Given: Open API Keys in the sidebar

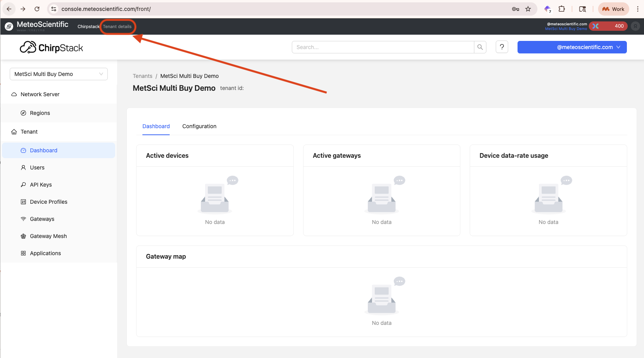Looking at the screenshot, I should 41,185.
